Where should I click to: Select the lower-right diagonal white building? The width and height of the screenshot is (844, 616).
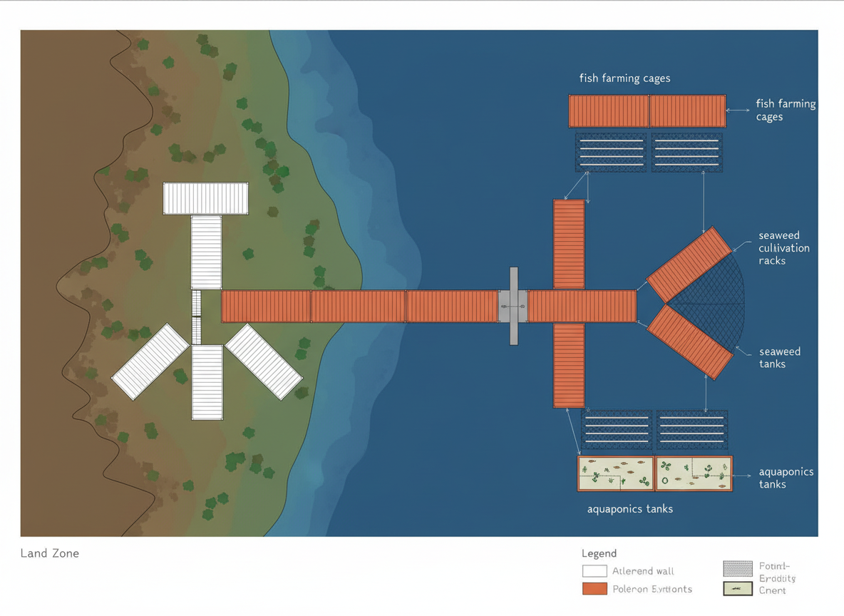coord(264,361)
